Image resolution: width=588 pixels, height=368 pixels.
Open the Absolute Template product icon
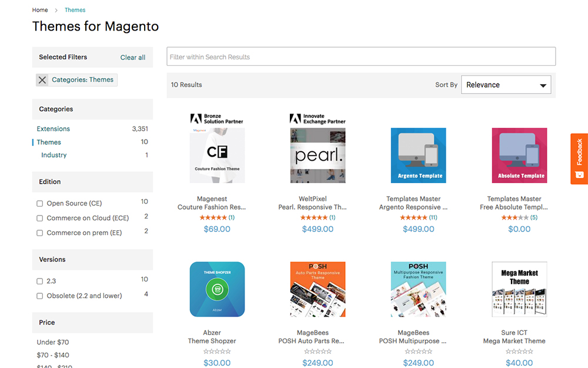(x=519, y=155)
